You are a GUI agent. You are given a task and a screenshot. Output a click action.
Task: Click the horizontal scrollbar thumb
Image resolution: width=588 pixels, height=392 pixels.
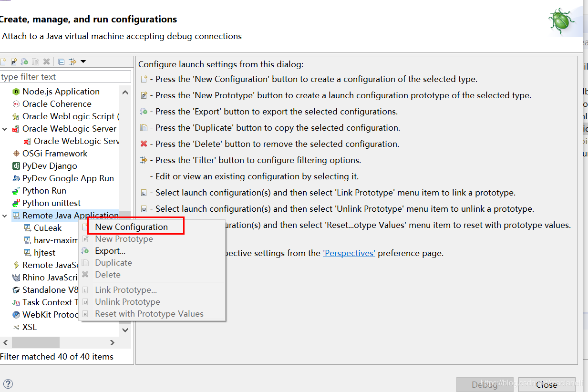click(36, 342)
